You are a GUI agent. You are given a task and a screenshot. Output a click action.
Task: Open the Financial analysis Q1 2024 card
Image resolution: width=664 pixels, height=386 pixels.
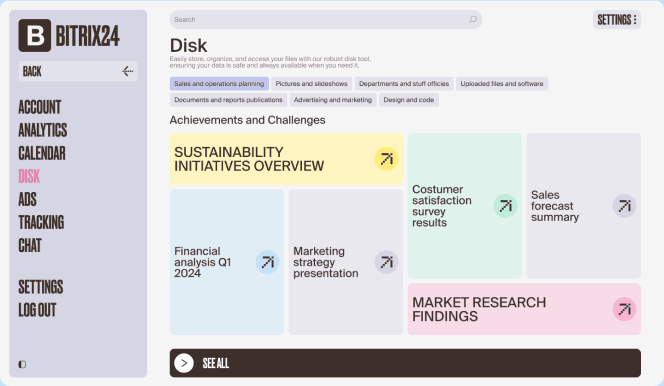pyautogui.click(x=227, y=262)
